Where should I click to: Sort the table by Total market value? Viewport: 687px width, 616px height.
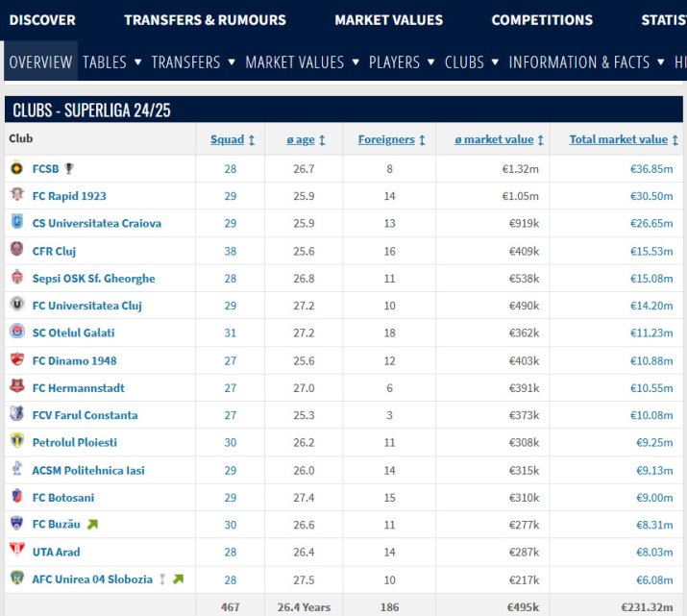(x=619, y=139)
